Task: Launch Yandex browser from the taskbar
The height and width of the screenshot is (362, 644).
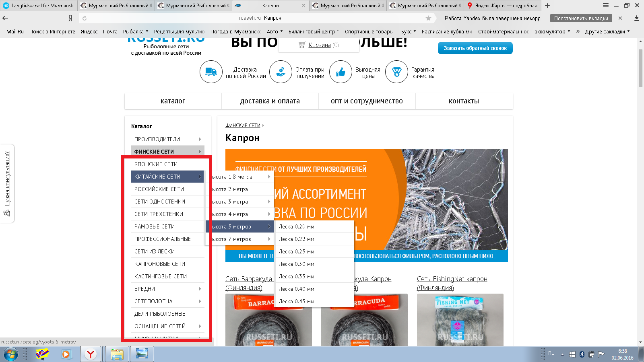Action: (91, 354)
